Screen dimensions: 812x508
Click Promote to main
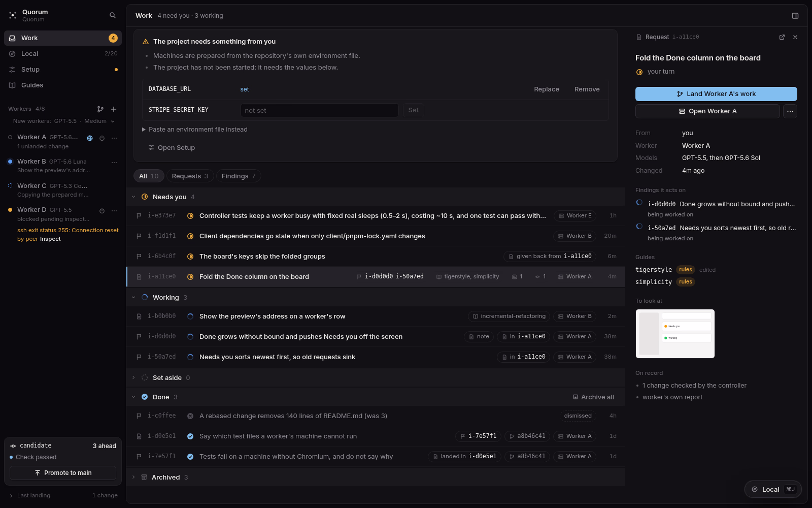63,473
